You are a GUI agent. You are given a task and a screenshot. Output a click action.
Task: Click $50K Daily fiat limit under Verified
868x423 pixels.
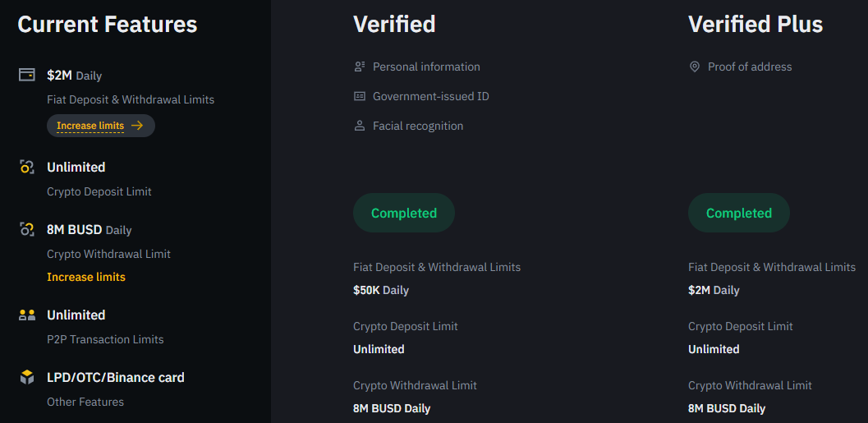[381, 290]
